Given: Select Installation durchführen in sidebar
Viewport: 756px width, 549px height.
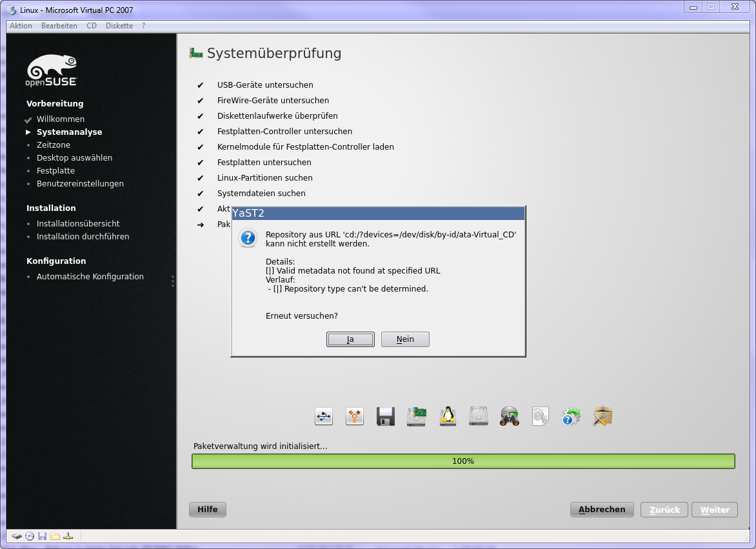Looking at the screenshot, I should coord(83,237).
